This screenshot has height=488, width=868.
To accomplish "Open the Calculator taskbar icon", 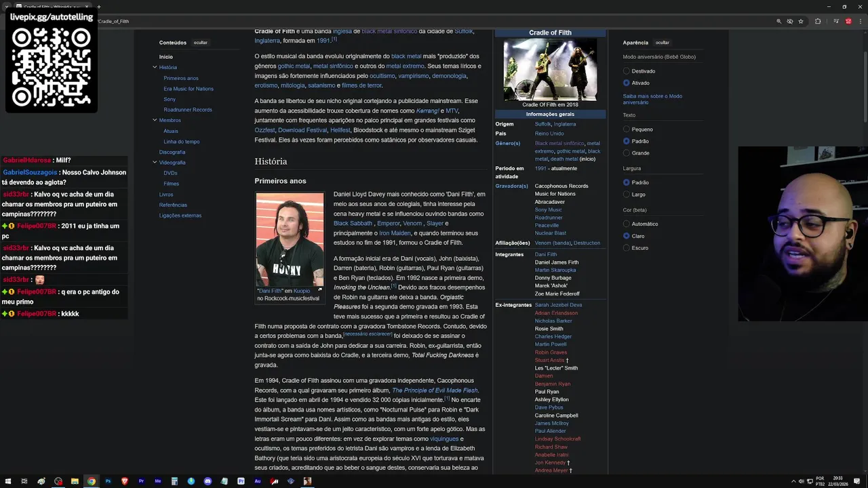I will (174, 481).
